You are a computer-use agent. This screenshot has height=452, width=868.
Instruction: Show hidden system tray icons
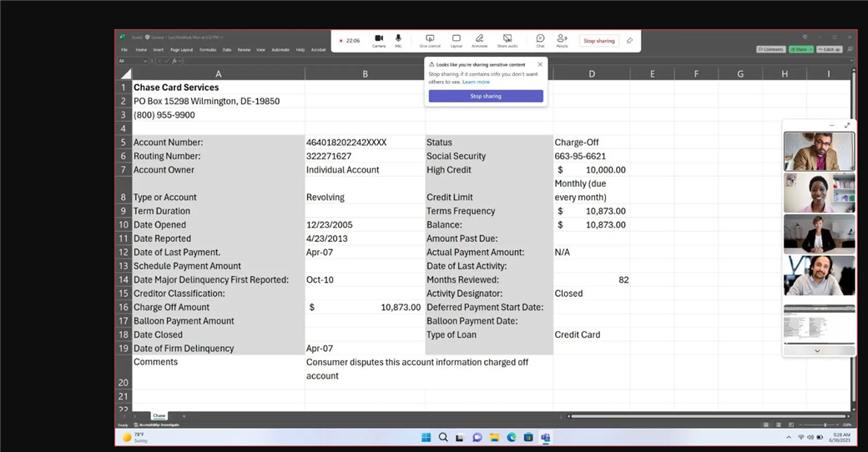[788, 437]
